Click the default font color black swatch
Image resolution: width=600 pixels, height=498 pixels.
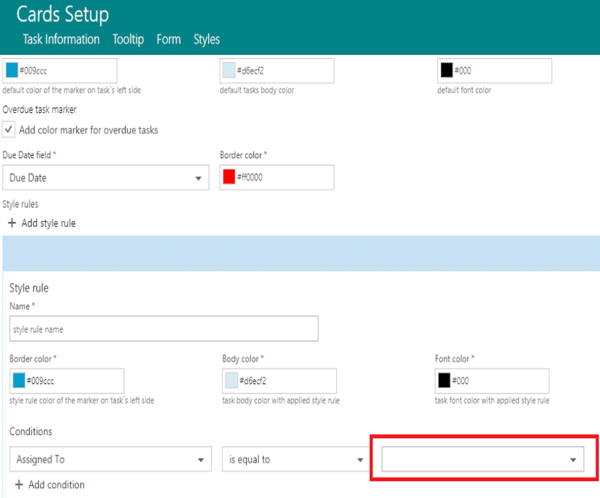click(447, 70)
